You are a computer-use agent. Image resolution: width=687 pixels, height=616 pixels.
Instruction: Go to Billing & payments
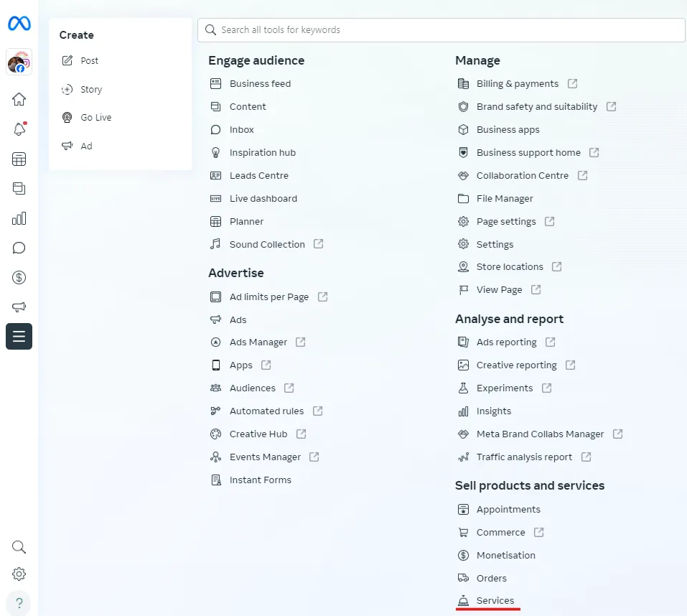(517, 84)
